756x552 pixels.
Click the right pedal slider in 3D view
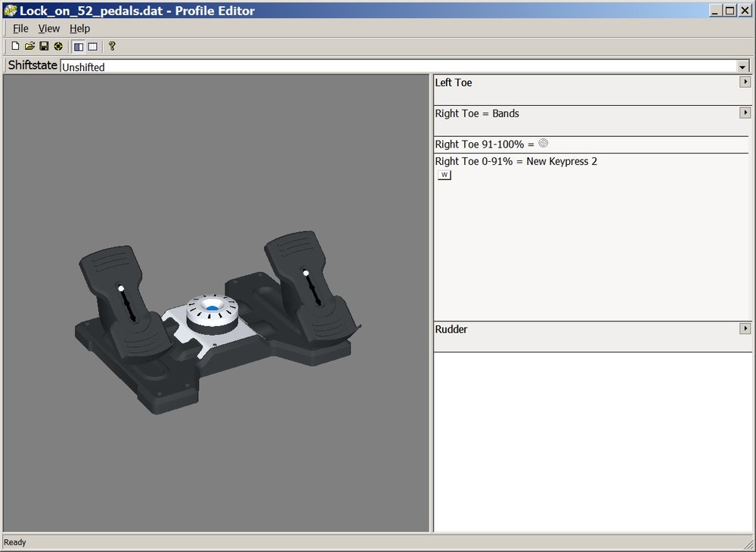[311, 288]
